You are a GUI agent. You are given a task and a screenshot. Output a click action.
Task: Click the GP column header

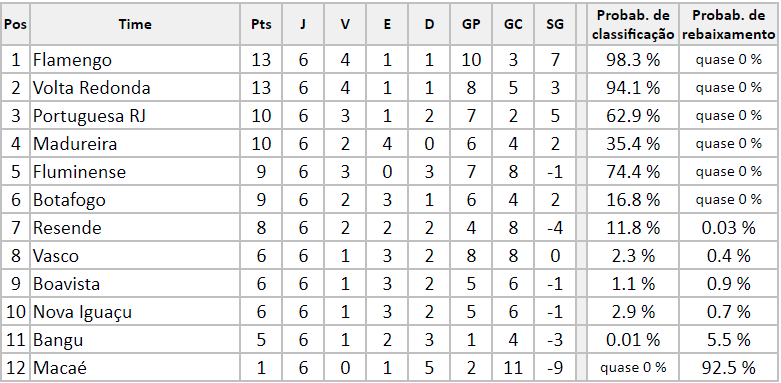471,24
